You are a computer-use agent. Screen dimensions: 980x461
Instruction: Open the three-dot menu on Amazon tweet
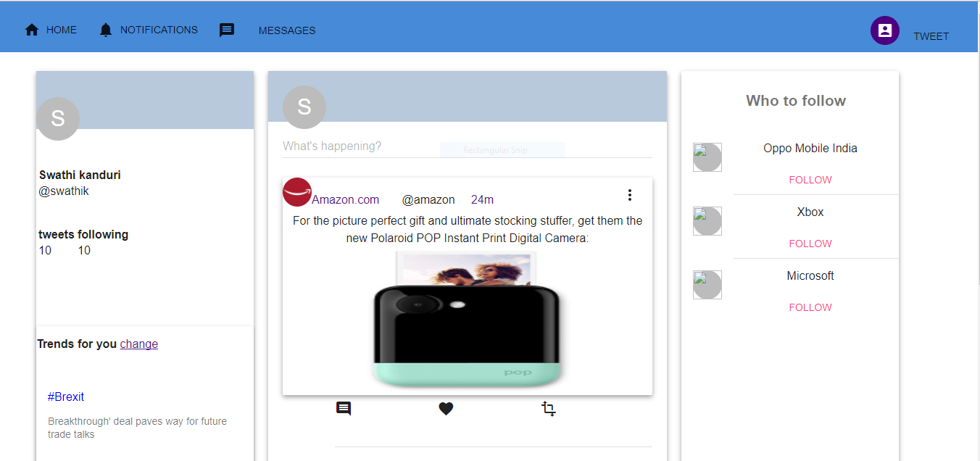coord(630,195)
